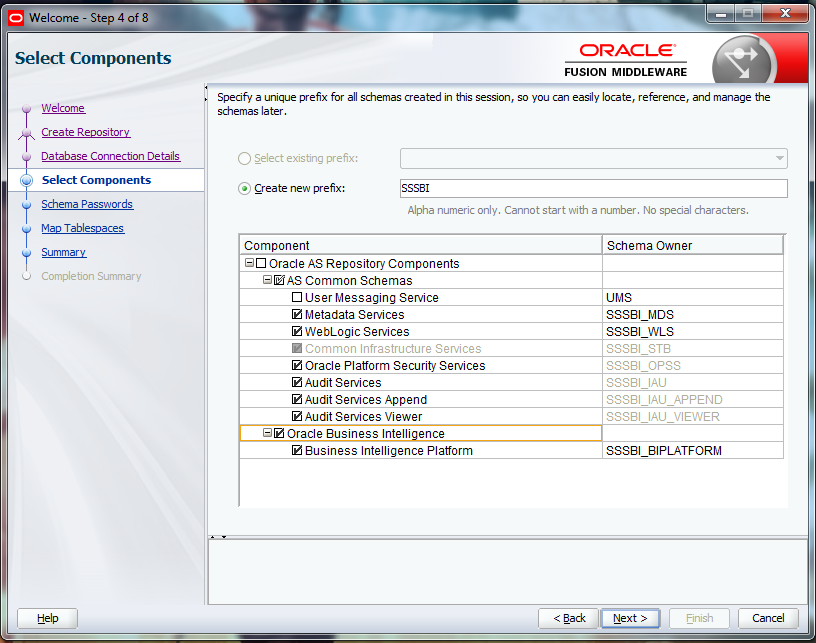Click the Schema Owner column header

[x=693, y=245]
